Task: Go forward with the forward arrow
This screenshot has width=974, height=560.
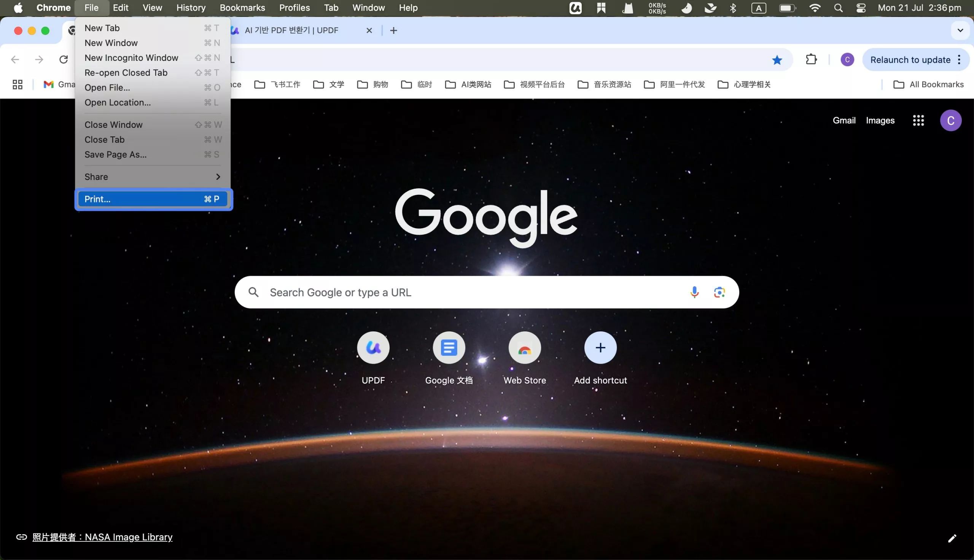Action: tap(39, 60)
